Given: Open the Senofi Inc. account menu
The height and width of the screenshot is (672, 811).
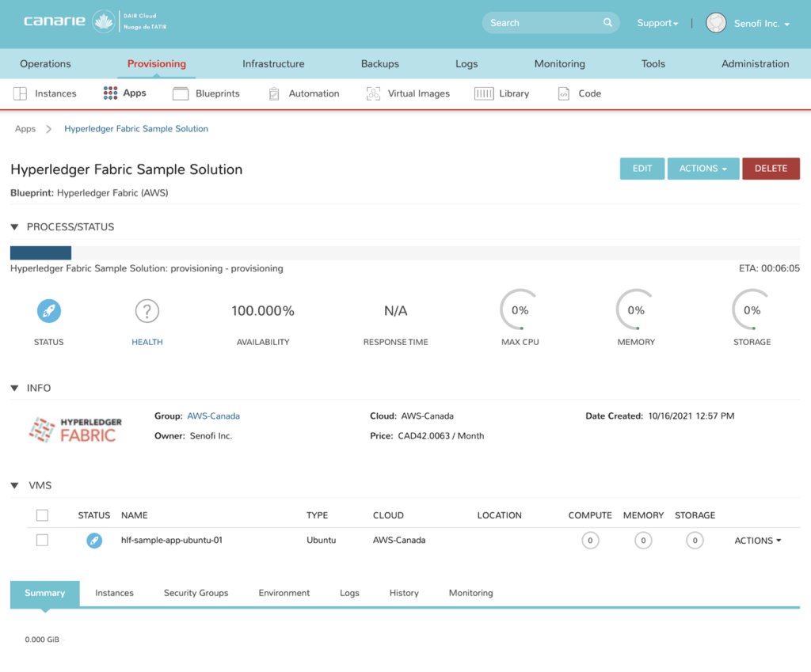Looking at the screenshot, I should pyautogui.click(x=749, y=24).
